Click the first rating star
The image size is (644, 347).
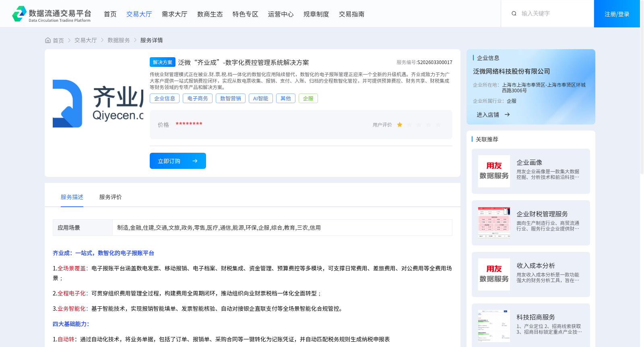400,125
